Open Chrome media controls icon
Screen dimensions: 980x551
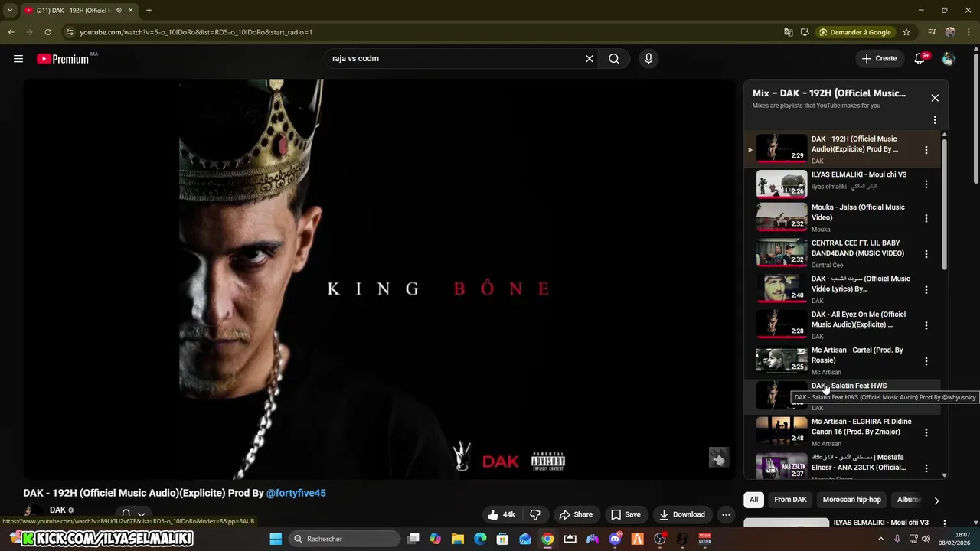[x=932, y=32]
